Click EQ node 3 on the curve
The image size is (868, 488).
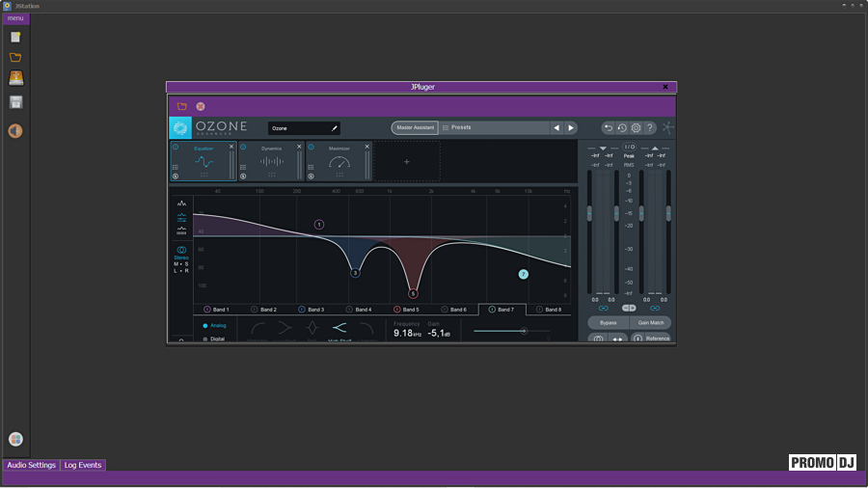pos(355,273)
